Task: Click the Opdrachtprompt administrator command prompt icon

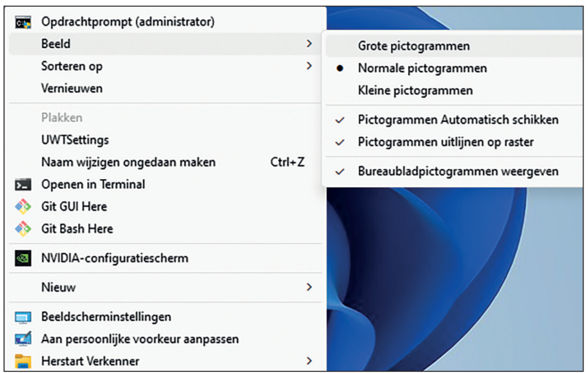Action: coord(23,22)
